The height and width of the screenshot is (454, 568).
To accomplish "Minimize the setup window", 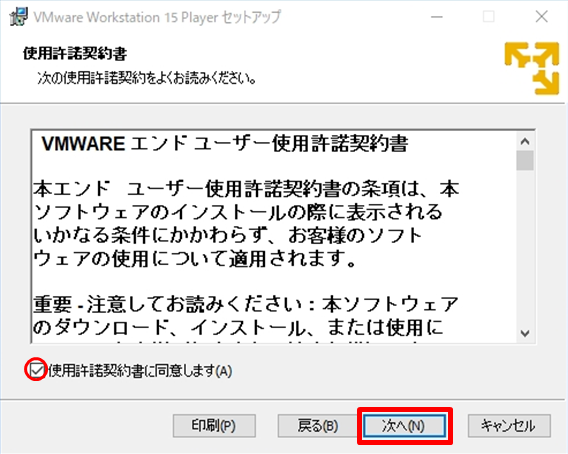I will (x=437, y=17).
